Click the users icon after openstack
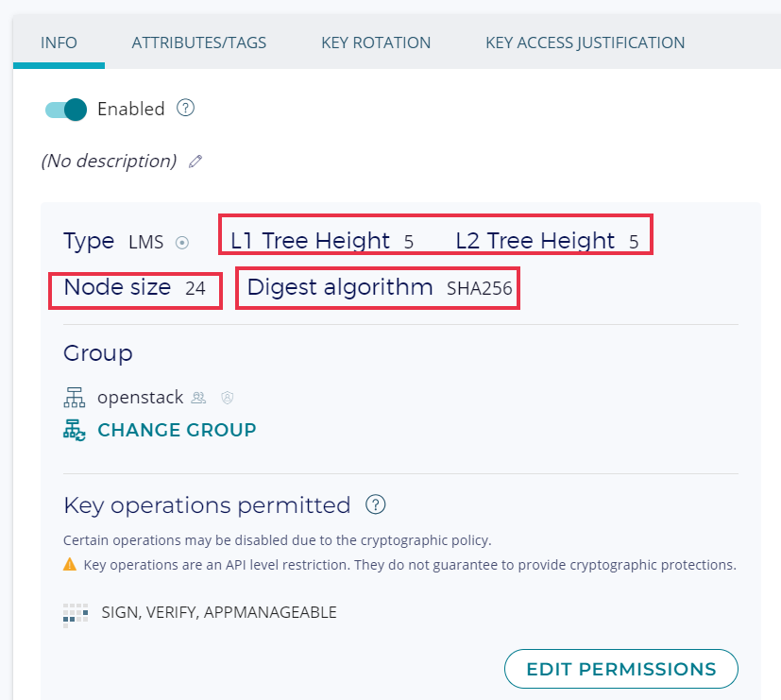 [x=199, y=398]
